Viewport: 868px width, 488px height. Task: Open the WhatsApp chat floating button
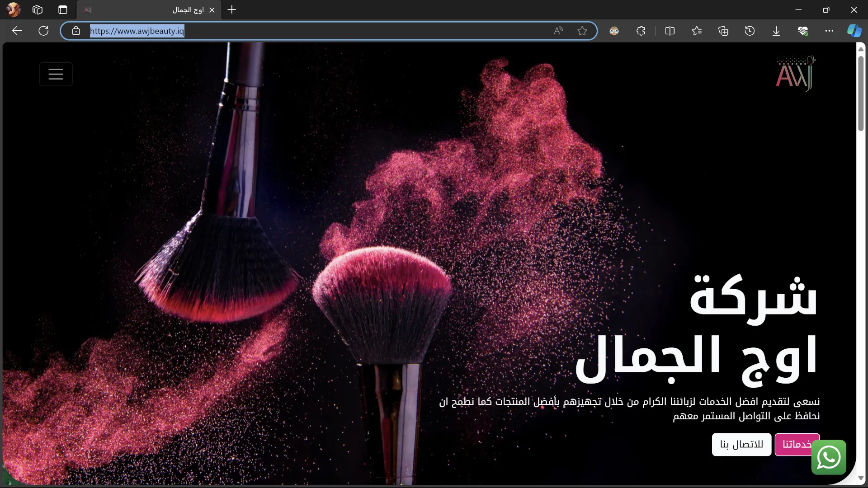[x=828, y=457]
